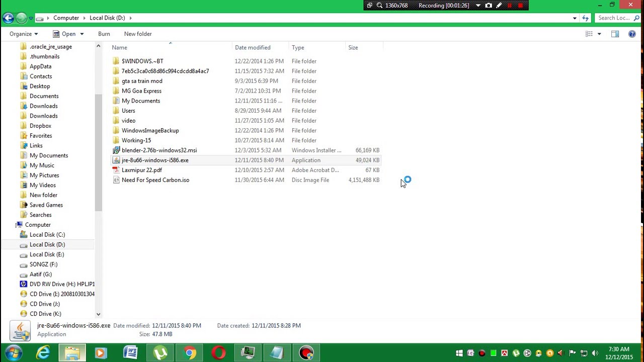Click the Forward navigation arrow
Viewport: 644px width, 362px height.
point(21,18)
